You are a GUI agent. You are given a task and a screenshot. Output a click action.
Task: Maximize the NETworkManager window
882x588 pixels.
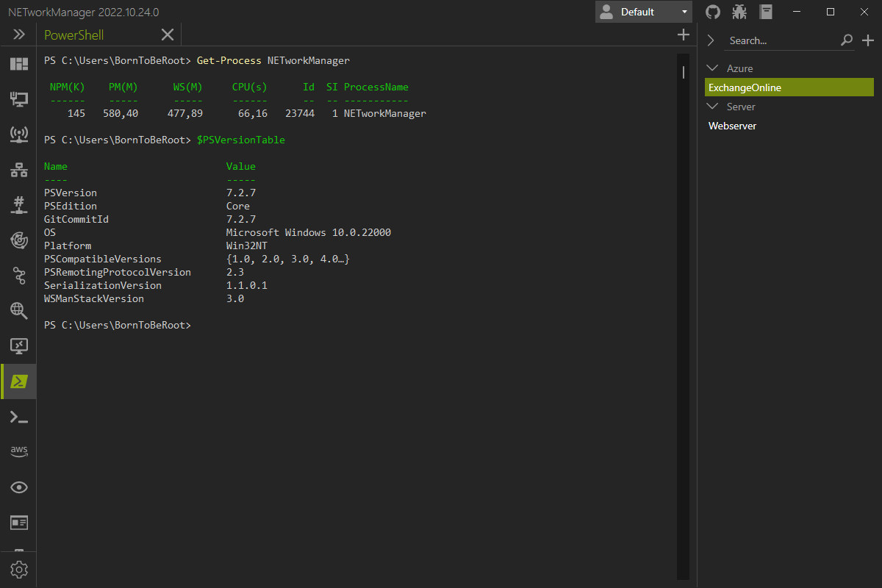tap(831, 12)
